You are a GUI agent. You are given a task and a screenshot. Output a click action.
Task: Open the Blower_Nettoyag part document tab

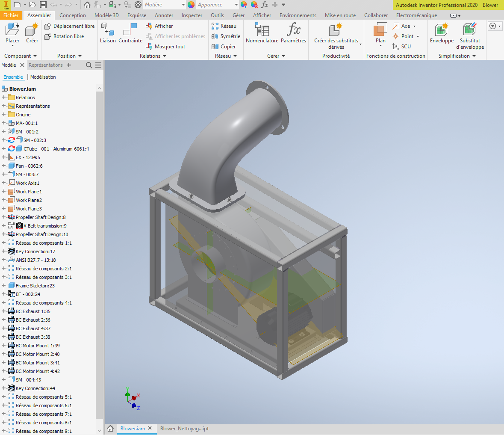184,428
